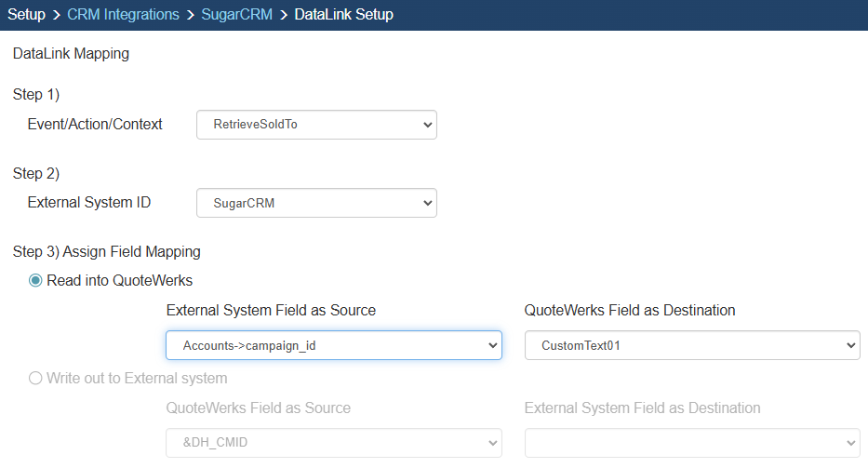Image resolution: width=868 pixels, height=468 pixels.
Task: Click DataLink Setup in the breadcrumb
Action: tap(343, 15)
